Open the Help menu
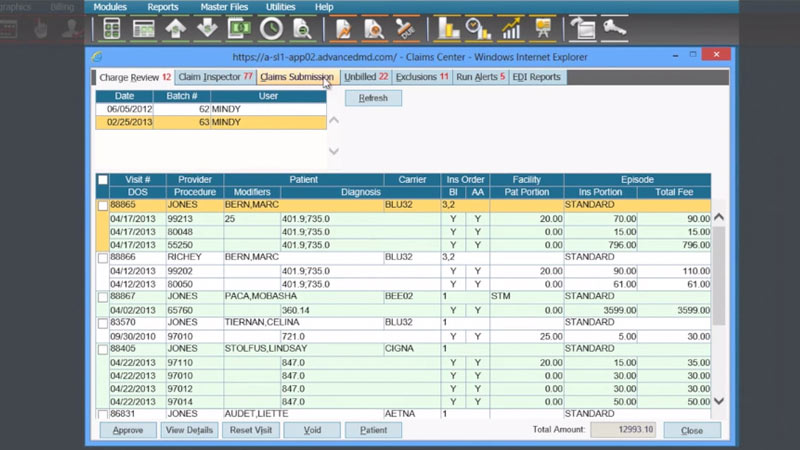 pyautogui.click(x=324, y=7)
